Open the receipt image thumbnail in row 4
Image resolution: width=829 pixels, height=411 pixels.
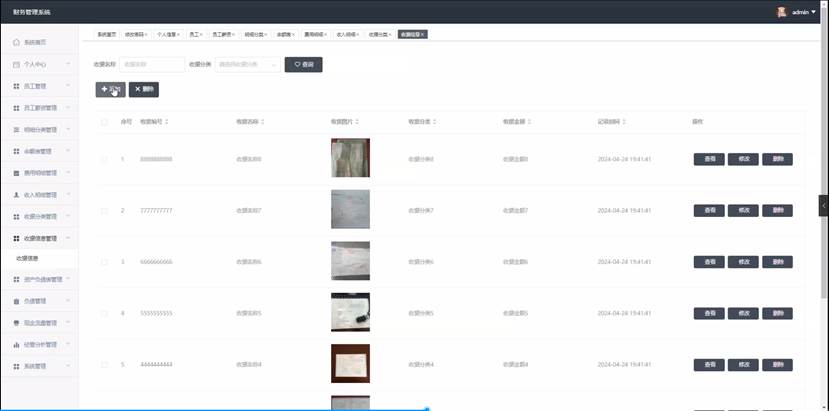[351, 312]
